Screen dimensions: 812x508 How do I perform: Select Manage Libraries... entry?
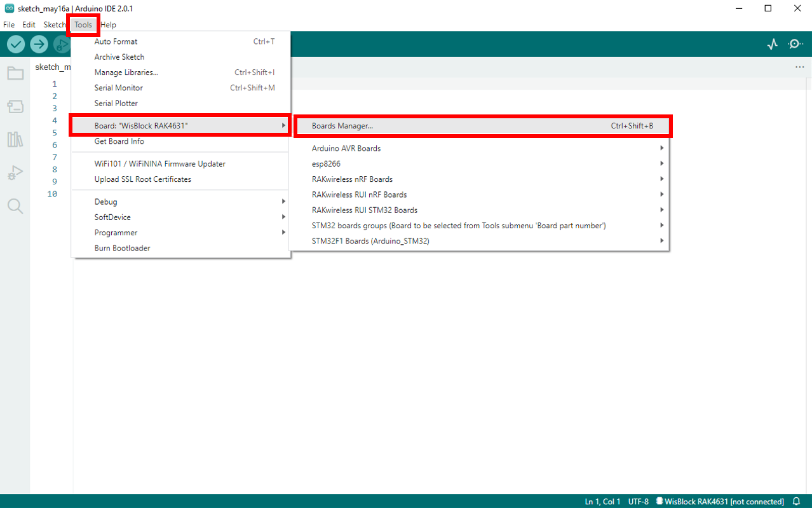coord(181,72)
